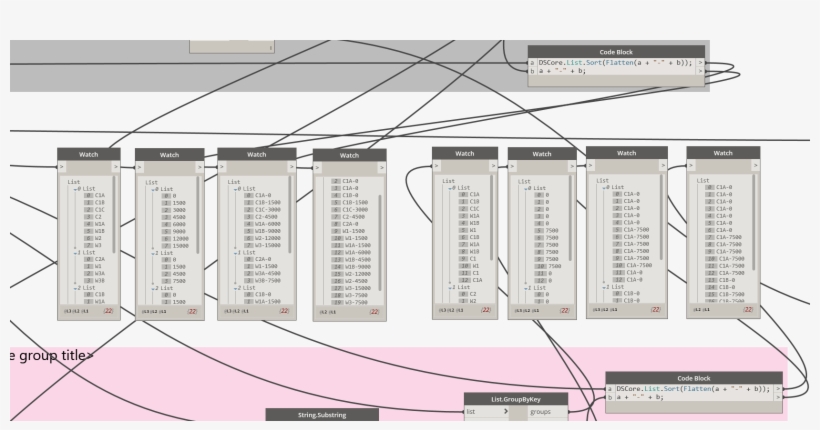Collapse the list containing C2, W2 items
This screenshot has width=820, height=430.
[451, 287]
